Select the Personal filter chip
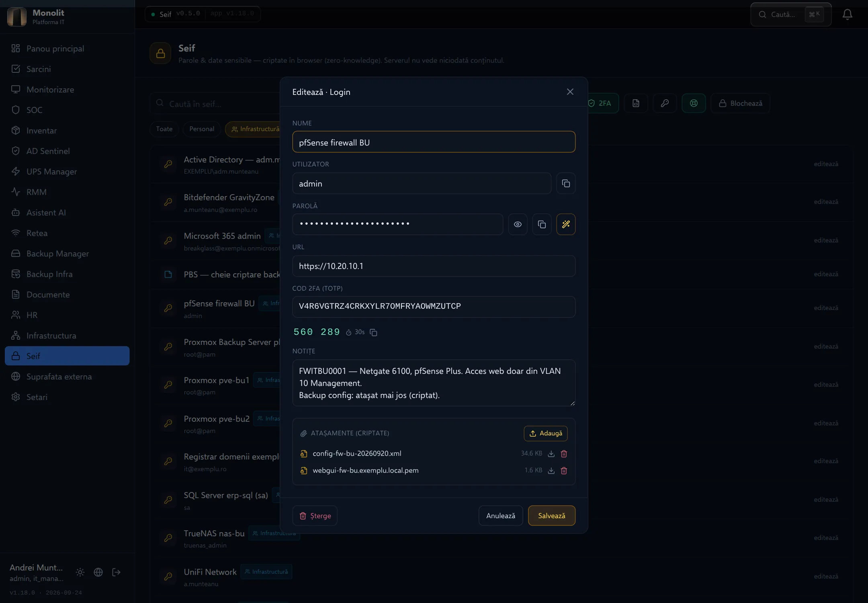 (202, 129)
